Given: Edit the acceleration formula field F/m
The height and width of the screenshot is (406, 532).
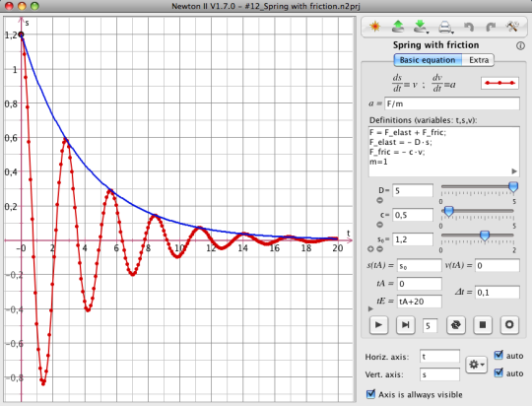Looking at the screenshot, I should point(452,103).
